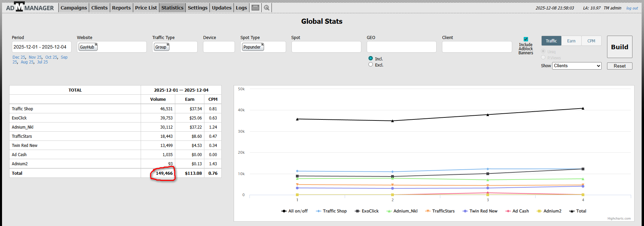Viewport: 644px width, 226px height.
Task: Click the AD Manager logo
Action: tap(30, 7)
